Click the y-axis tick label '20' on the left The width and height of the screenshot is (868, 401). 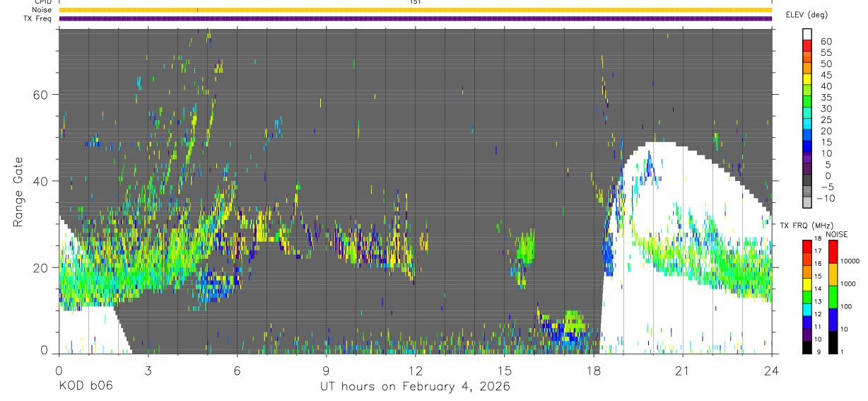pyautogui.click(x=41, y=267)
